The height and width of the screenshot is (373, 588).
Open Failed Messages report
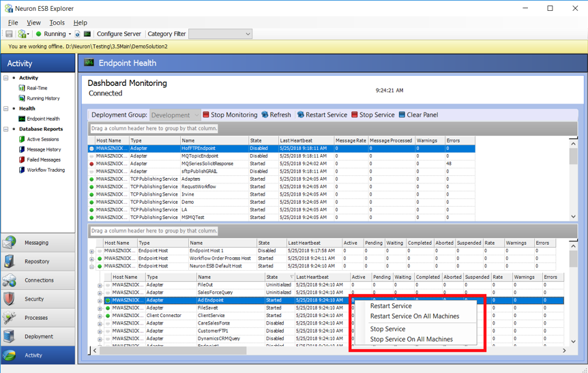pyautogui.click(x=44, y=160)
